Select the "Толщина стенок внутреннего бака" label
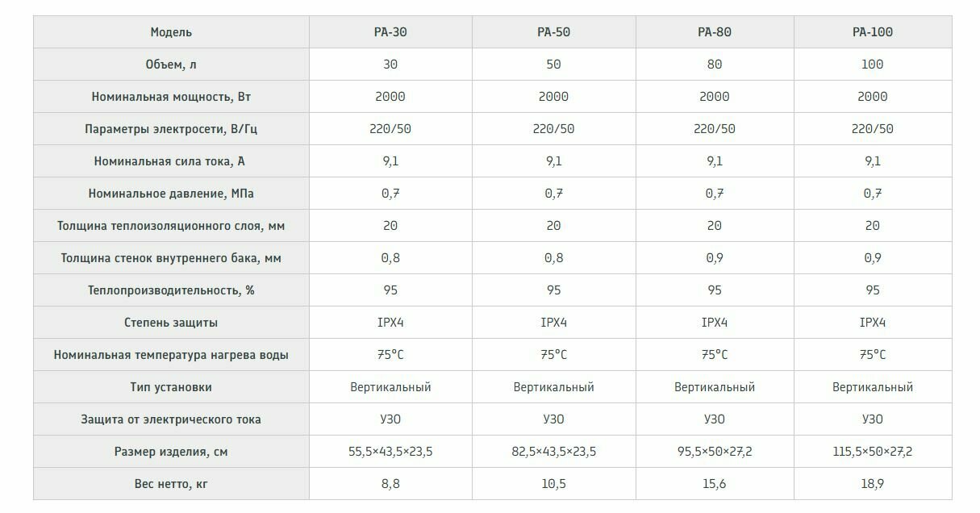Viewport: 980px width, 513px height. 161,258
